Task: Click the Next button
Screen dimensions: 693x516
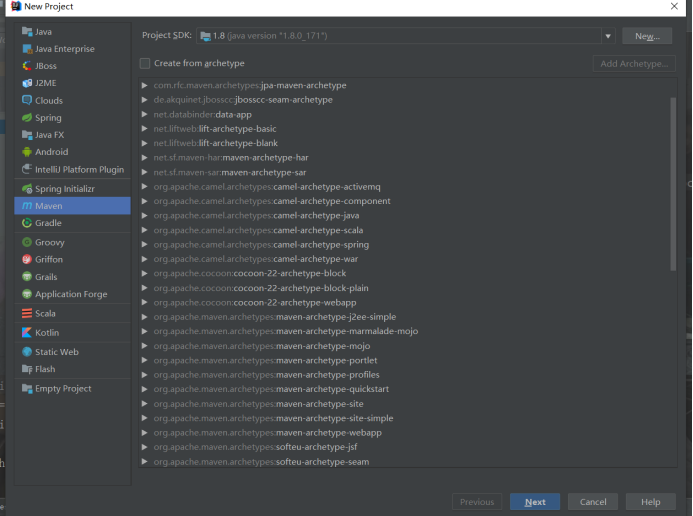Action: pos(535,502)
